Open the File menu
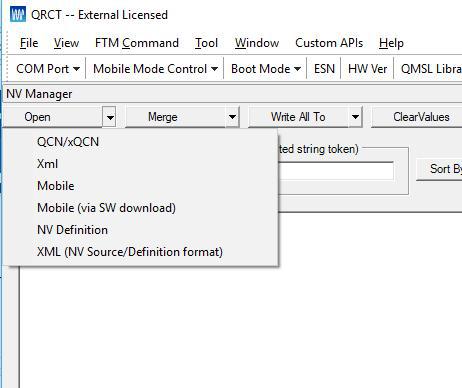The width and height of the screenshot is (462, 388). tap(29, 43)
